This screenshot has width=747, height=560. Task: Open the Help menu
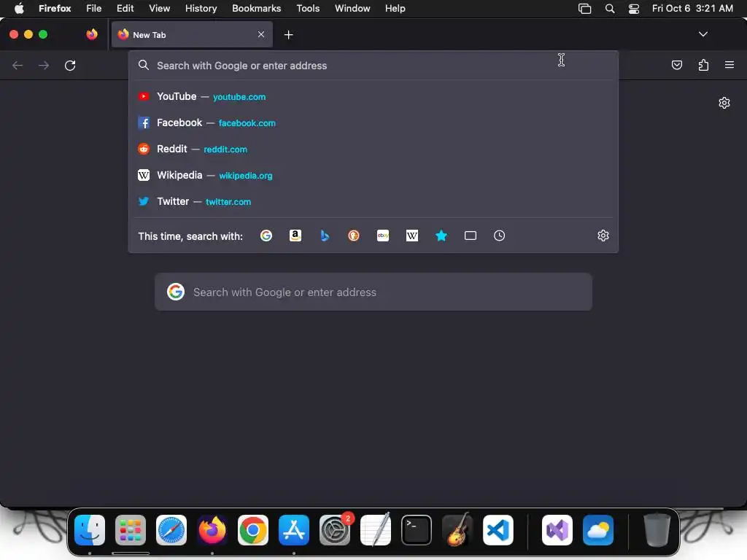pos(395,8)
